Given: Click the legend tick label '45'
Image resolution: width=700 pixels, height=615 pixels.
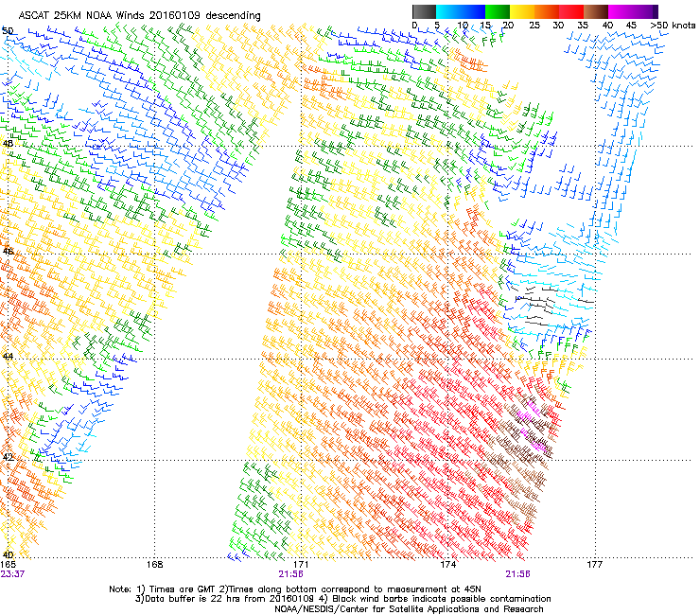Looking at the screenshot, I should (x=631, y=26).
